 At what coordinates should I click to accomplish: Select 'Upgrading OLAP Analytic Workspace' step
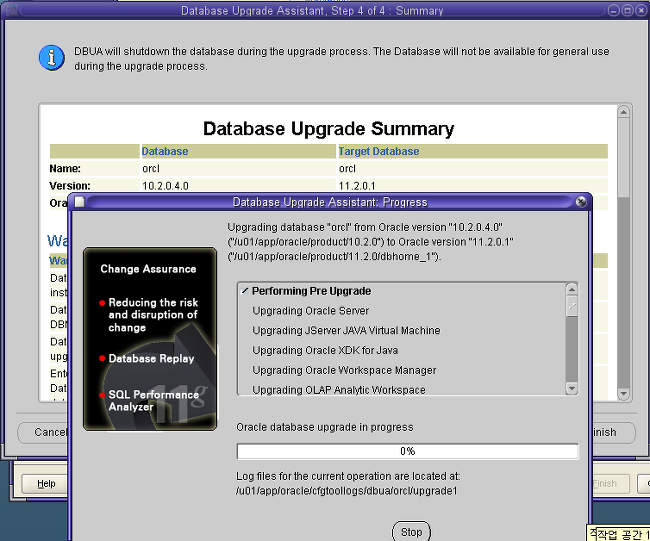(339, 390)
